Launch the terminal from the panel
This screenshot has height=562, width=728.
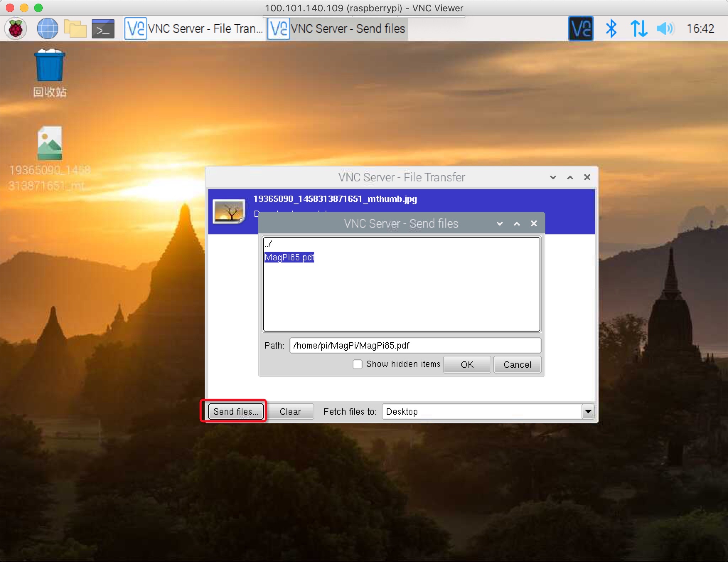103,29
